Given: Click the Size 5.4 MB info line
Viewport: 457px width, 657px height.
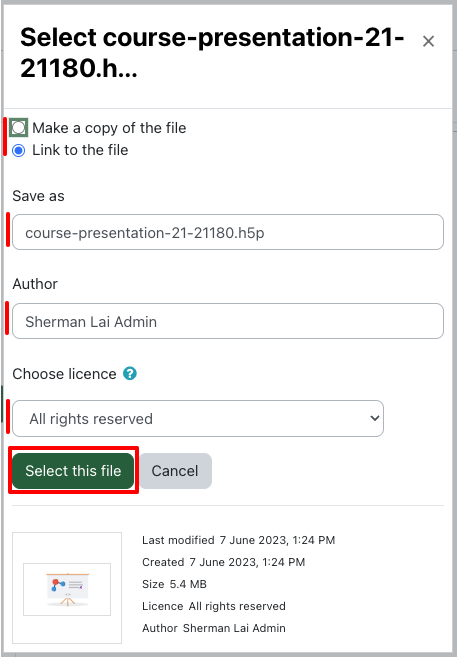Looking at the screenshot, I should pos(174,584).
